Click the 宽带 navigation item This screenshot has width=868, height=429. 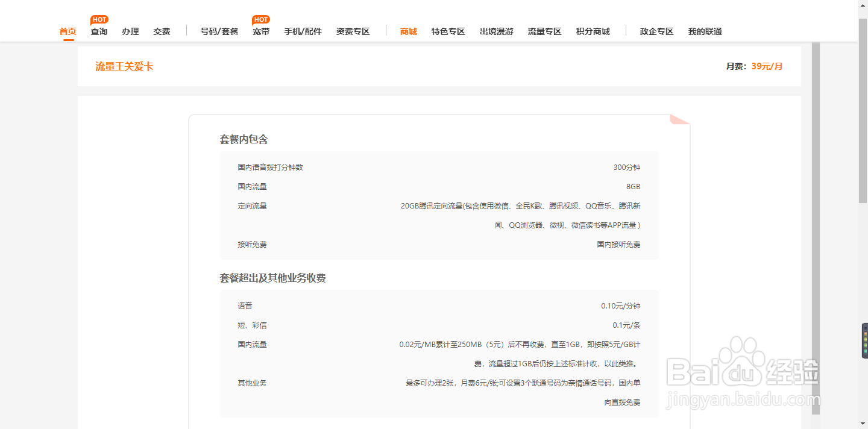pos(262,31)
